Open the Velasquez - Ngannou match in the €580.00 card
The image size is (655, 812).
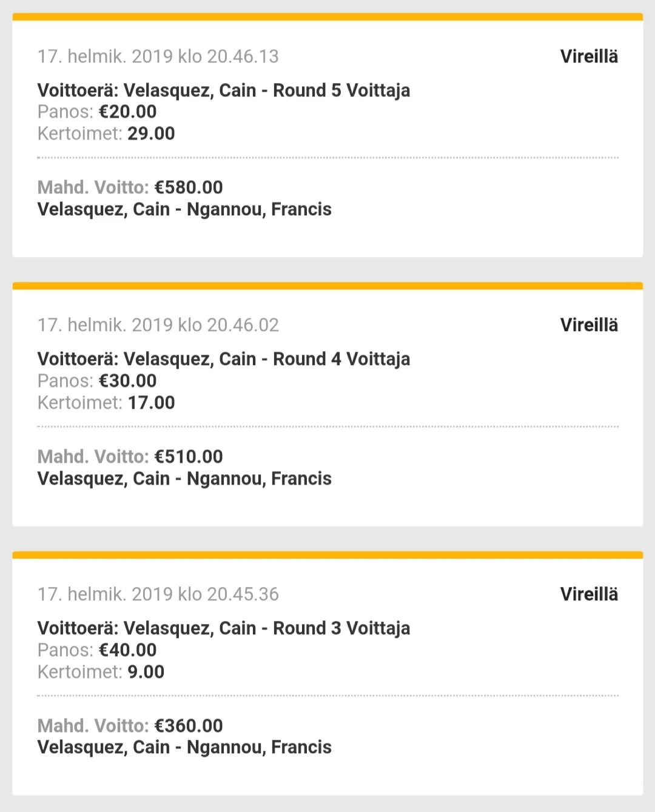tap(184, 209)
